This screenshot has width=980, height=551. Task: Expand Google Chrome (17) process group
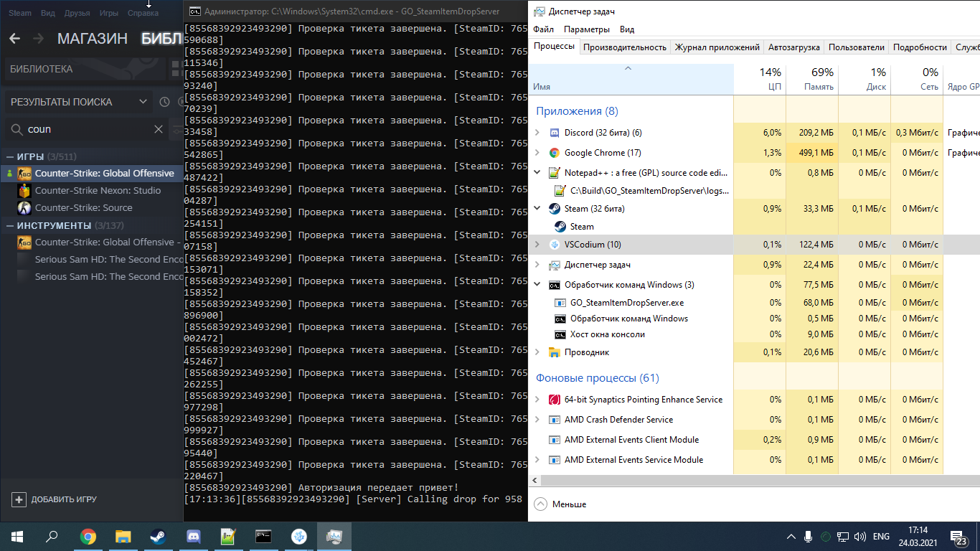537,153
